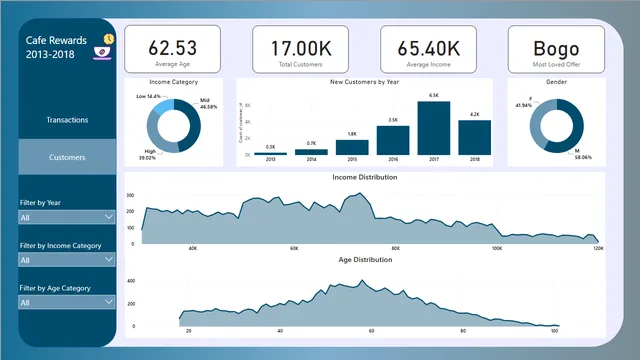Click the Income Category chart title
This screenshot has height=360, width=640.
click(x=173, y=82)
